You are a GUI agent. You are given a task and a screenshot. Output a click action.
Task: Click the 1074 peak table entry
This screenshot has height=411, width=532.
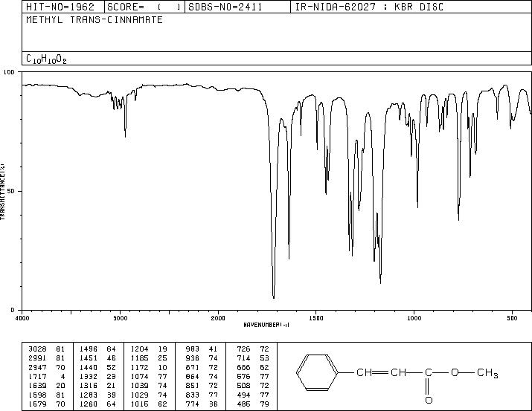[x=149, y=376]
